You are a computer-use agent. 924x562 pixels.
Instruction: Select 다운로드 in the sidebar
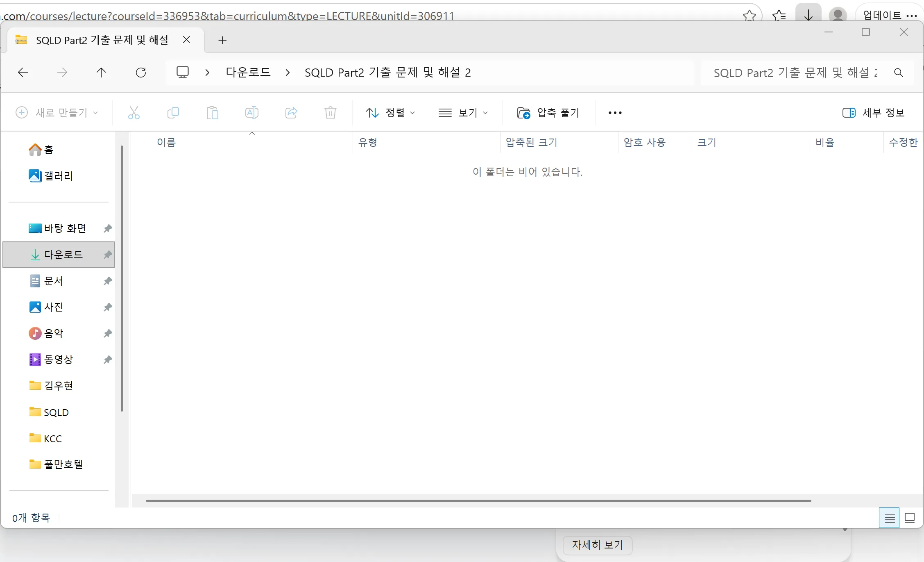(58, 255)
